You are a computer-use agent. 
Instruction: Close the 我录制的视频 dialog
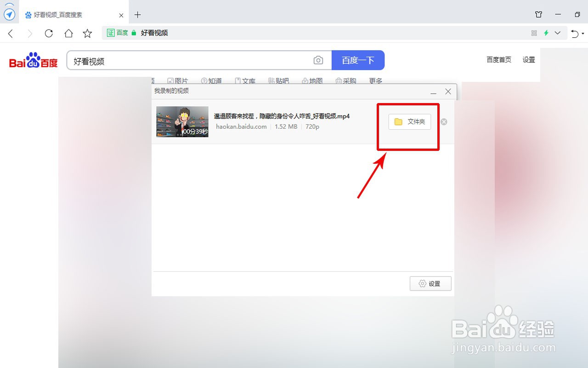[448, 92]
